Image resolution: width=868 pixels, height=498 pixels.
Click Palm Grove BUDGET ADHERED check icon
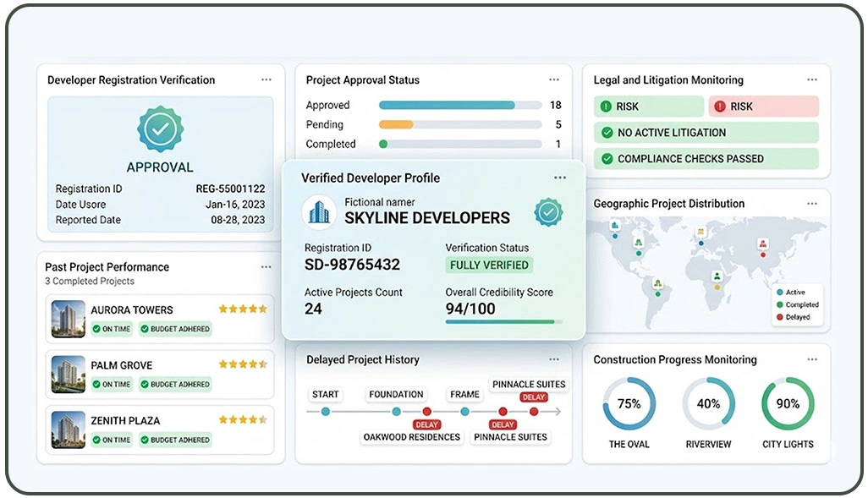pyautogui.click(x=145, y=384)
